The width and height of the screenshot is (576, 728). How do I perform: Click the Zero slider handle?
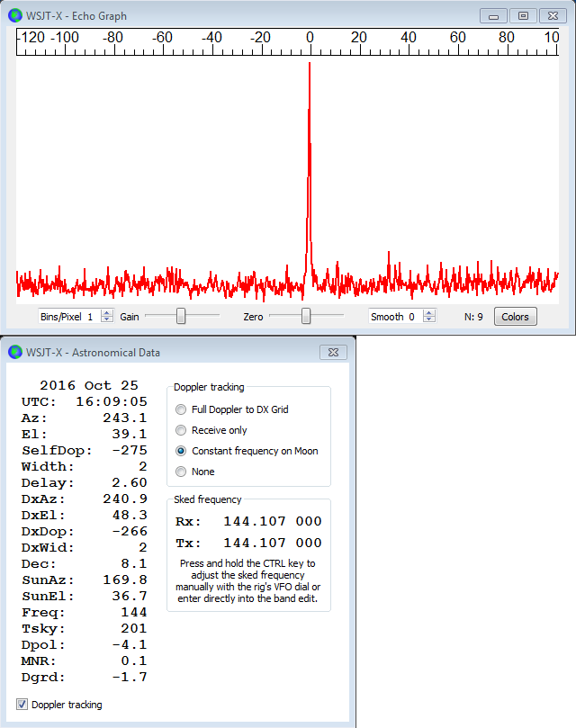[306, 316]
